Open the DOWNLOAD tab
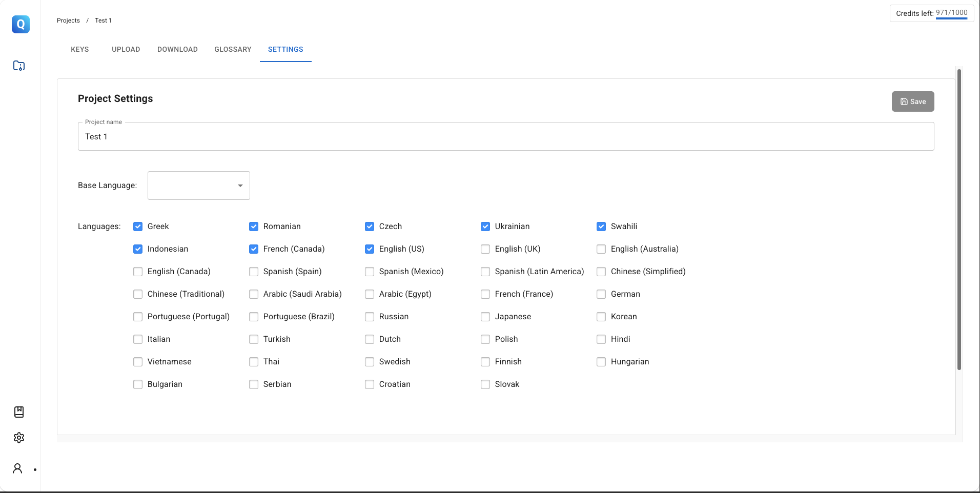The image size is (980, 493). point(177,49)
